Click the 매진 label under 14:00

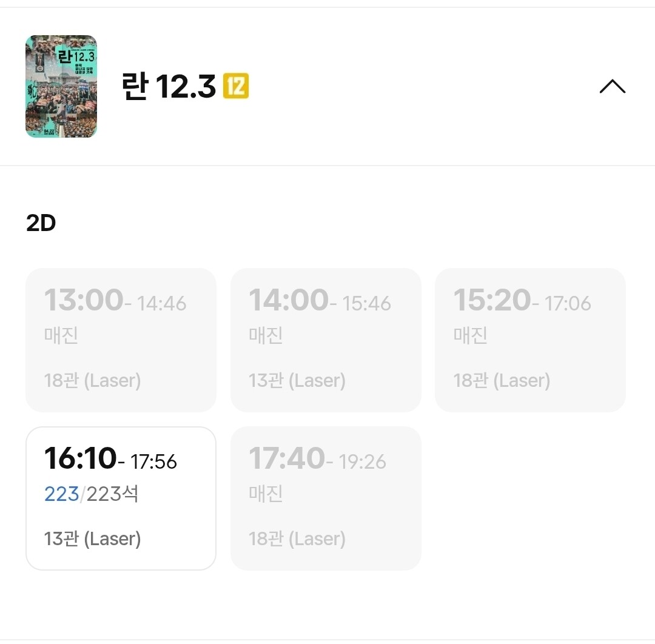(x=266, y=335)
